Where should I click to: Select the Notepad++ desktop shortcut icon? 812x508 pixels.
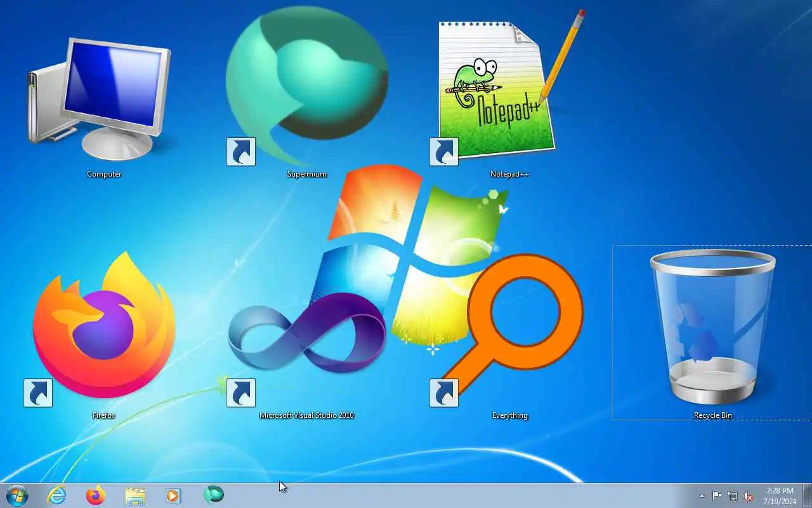pyautogui.click(x=507, y=89)
